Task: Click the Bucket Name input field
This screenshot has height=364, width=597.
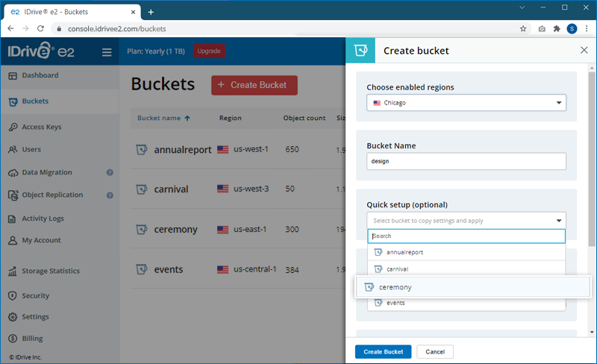Action: point(466,161)
